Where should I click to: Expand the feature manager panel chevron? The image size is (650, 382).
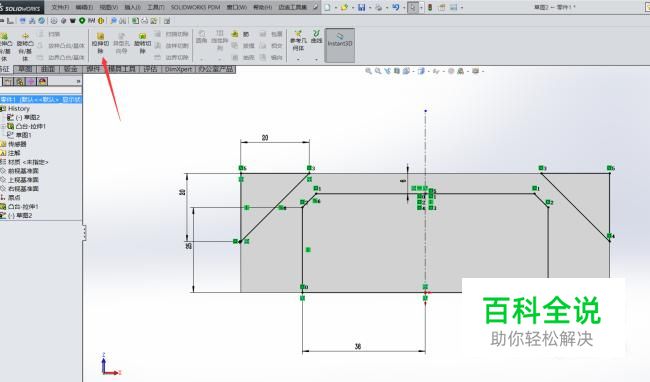[78, 82]
